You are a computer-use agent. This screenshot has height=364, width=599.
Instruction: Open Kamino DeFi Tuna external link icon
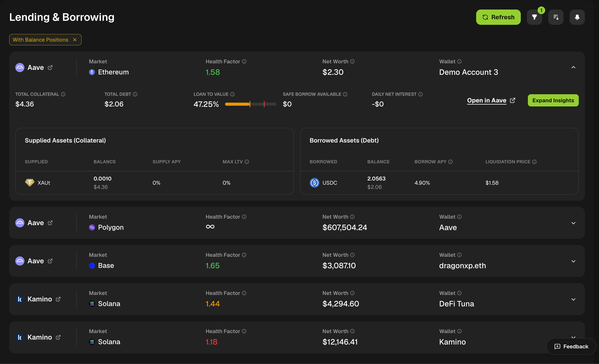pyautogui.click(x=58, y=299)
